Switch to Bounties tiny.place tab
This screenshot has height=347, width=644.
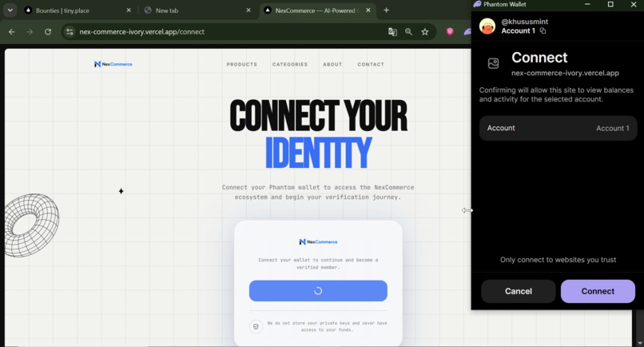pyautogui.click(x=78, y=10)
